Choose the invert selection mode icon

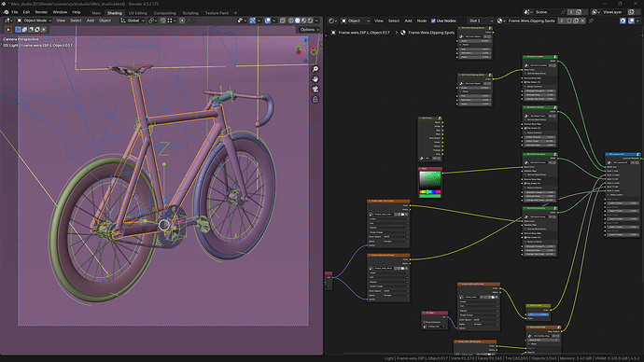click(37, 30)
